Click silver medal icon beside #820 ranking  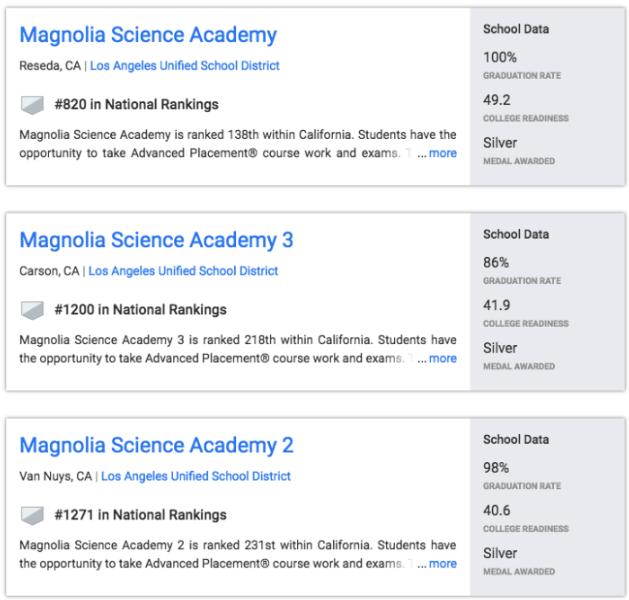pos(33,104)
